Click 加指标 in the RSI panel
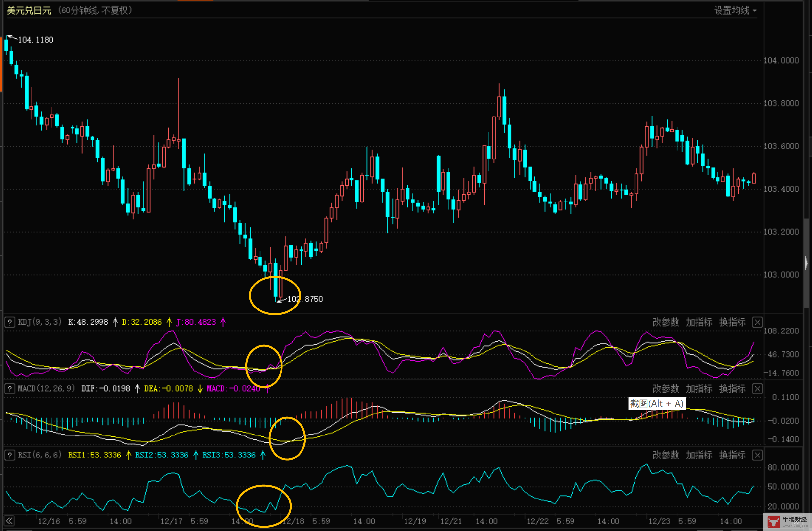This screenshot has width=812, height=531. click(x=699, y=455)
